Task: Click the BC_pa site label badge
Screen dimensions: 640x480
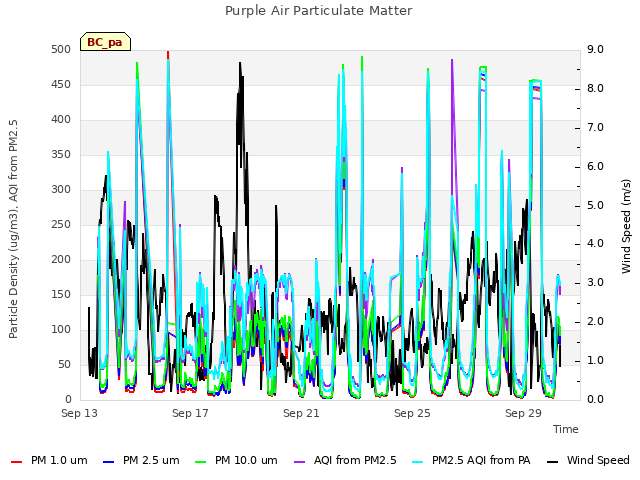Action: [105, 42]
